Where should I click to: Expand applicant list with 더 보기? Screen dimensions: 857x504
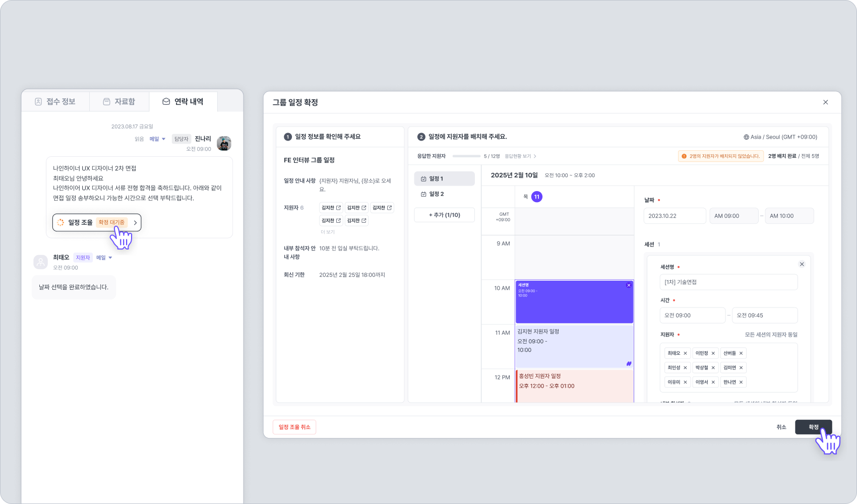[x=328, y=232]
